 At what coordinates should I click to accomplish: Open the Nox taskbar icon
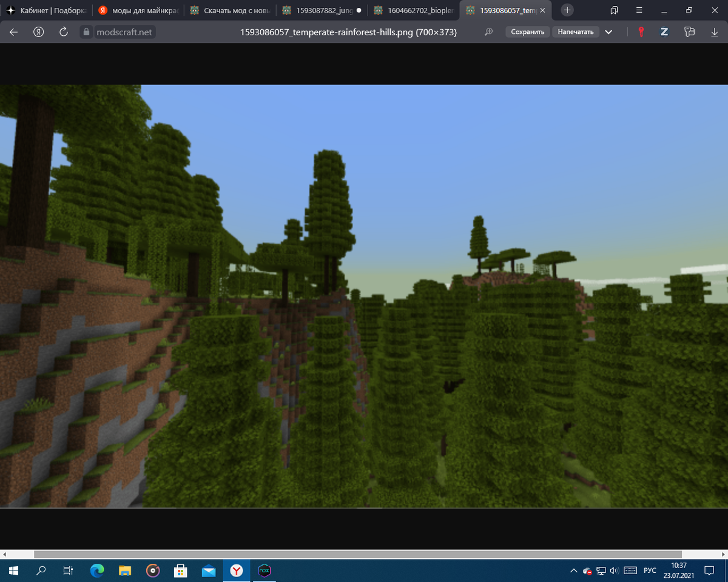265,570
